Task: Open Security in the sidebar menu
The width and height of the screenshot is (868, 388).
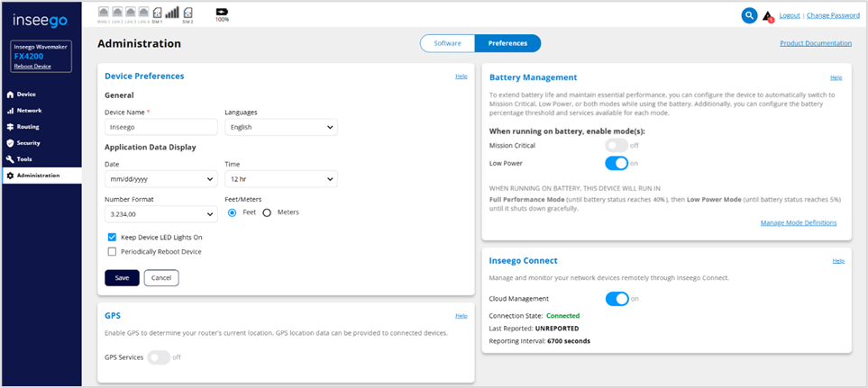Action: (x=28, y=143)
